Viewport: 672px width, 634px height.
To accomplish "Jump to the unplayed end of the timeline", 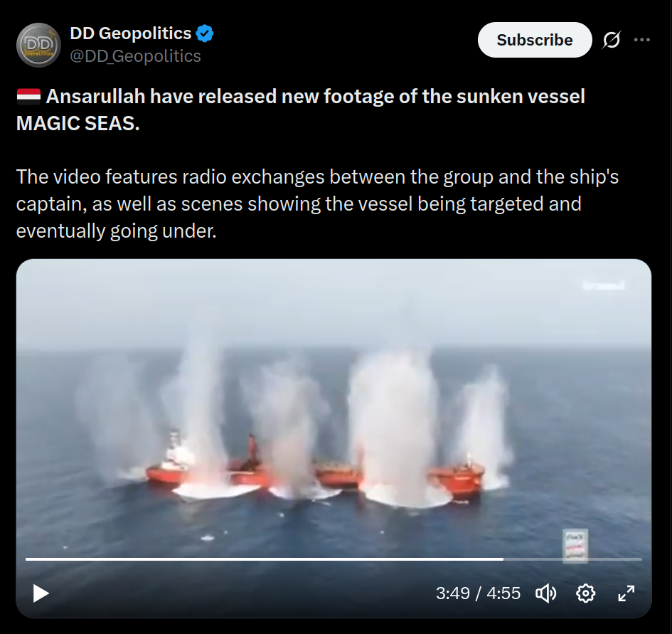I will [x=572, y=559].
